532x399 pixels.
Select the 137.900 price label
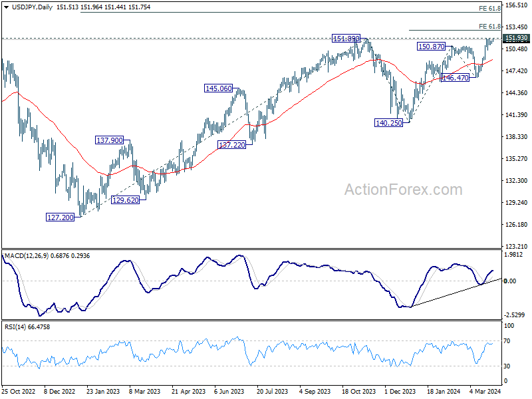click(109, 140)
